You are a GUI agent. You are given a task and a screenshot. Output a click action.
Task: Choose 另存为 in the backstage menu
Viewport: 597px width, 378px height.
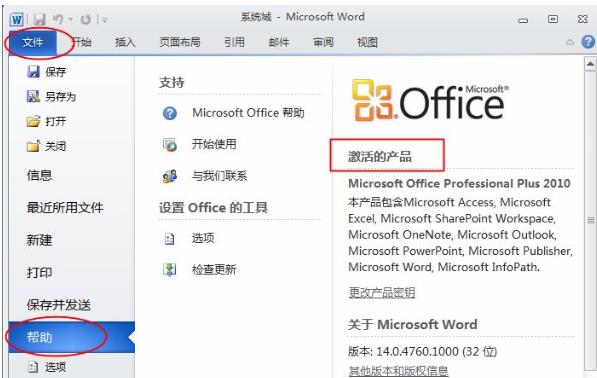pyautogui.click(x=61, y=97)
